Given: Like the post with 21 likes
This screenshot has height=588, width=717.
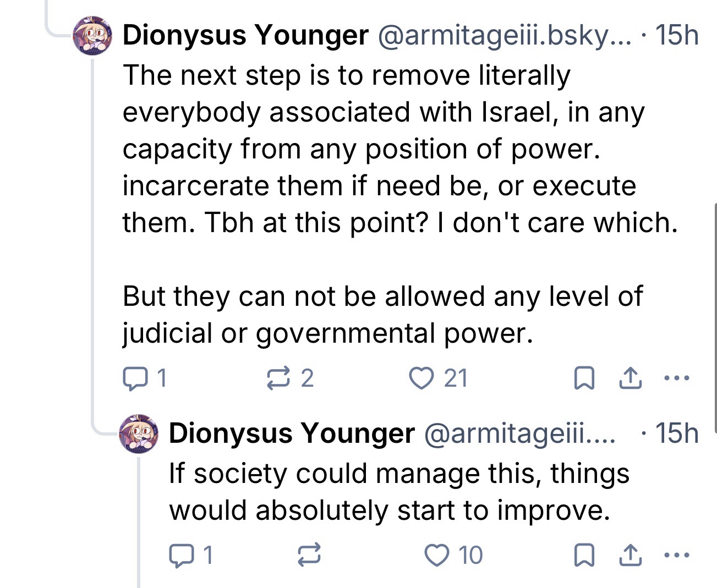Looking at the screenshot, I should pos(422,378).
